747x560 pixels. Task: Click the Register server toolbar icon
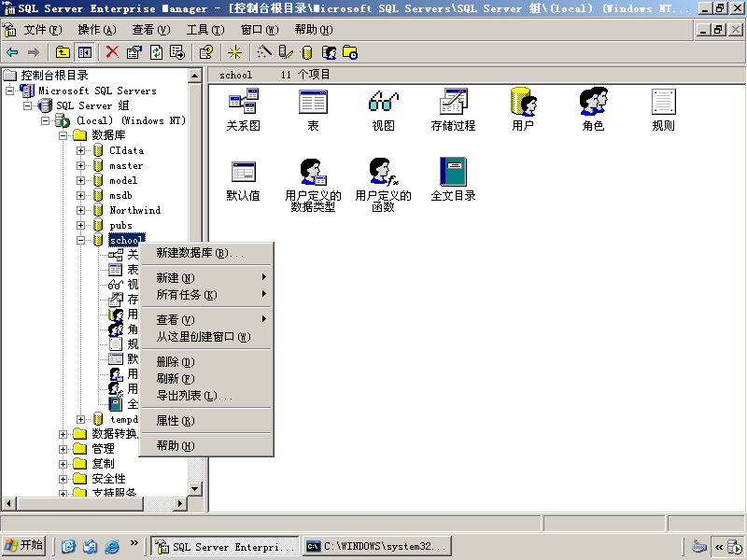click(286, 52)
